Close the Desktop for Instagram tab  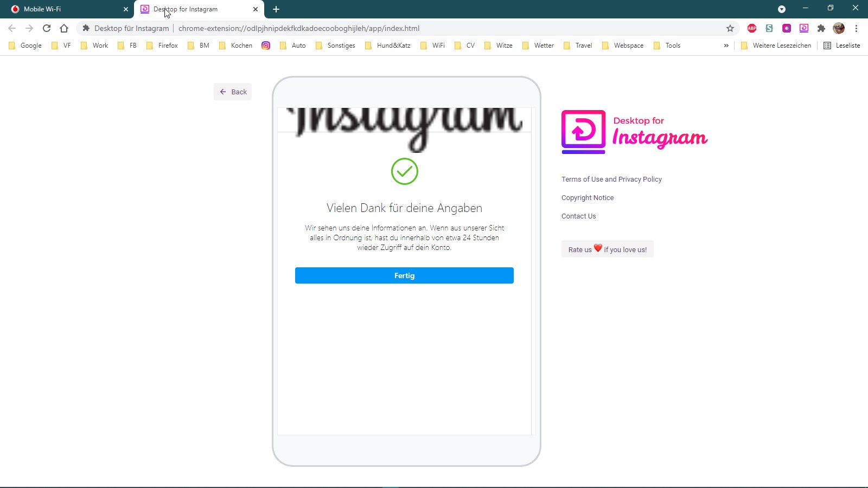pyautogui.click(x=256, y=9)
